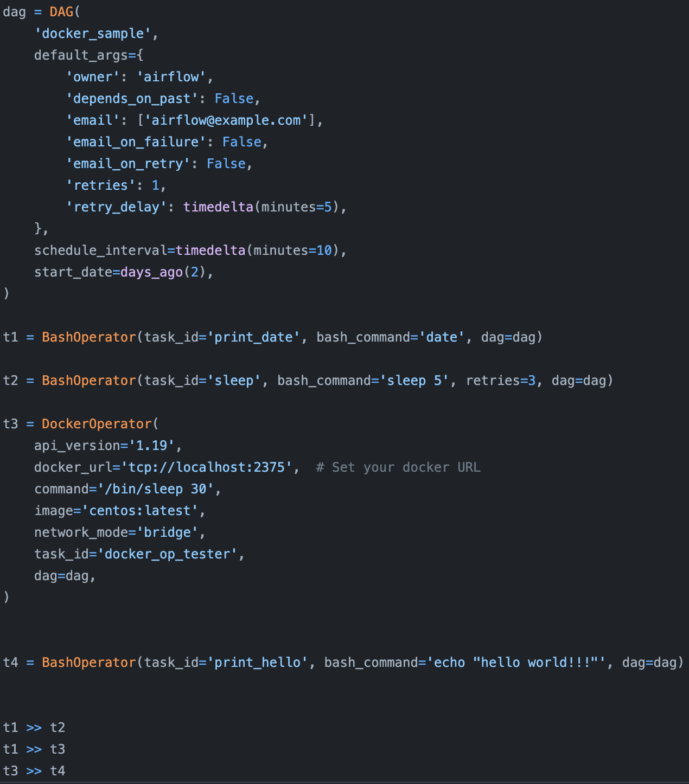Image resolution: width=689 pixels, height=784 pixels.
Task: Click the 'sleep 5' bash command string
Action: pyautogui.click(x=414, y=381)
